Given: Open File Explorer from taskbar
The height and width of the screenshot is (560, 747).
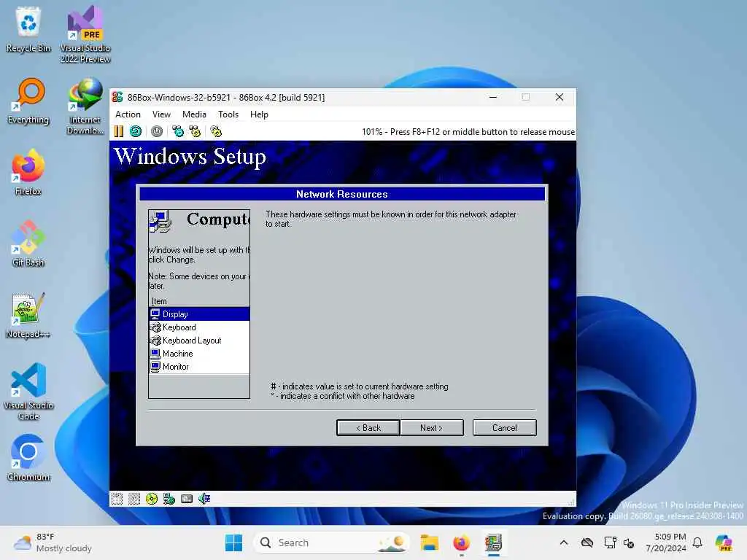Looking at the screenshot, I should point(429,542).
